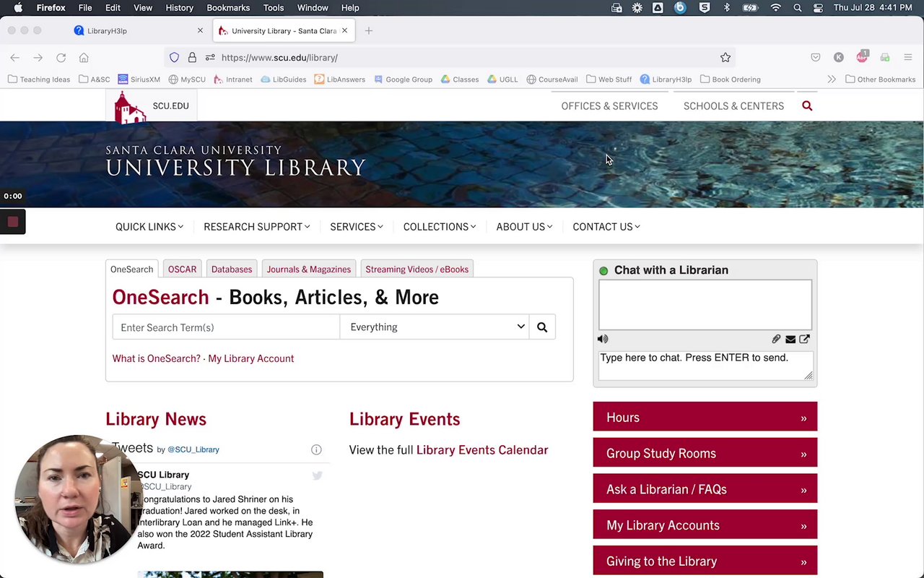Expand the Research Support dropdown
This screenshot has width=924, height=578.
[257, 227]
